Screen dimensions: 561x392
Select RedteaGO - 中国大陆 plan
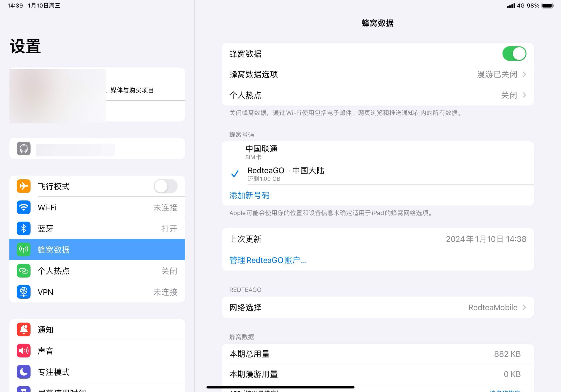pos(378,174)
